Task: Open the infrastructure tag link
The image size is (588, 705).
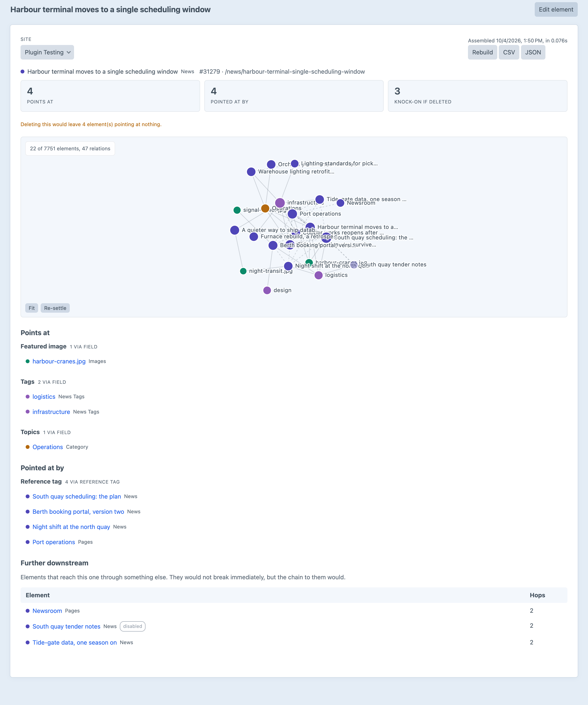Action: pos(51,412)
